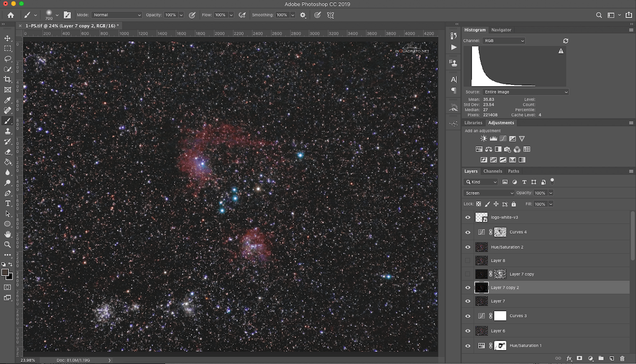Hide the Curves 4 layer
Screen dimensions: 636x364
(467, 232)
